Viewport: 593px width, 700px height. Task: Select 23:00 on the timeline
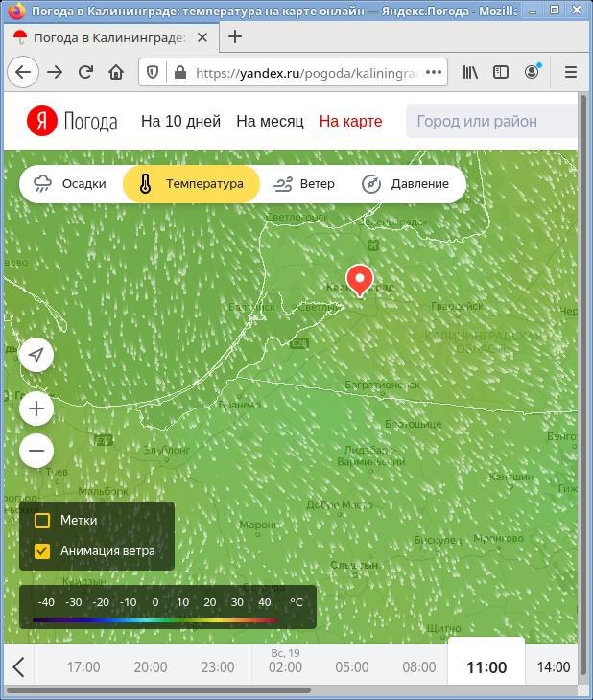tap(218, 667)
